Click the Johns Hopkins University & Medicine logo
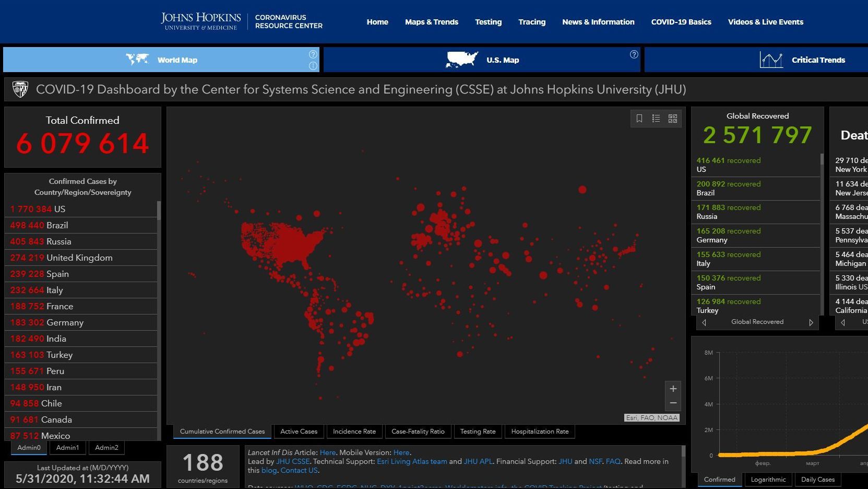868x489 pixels. (x=201, y=21)
